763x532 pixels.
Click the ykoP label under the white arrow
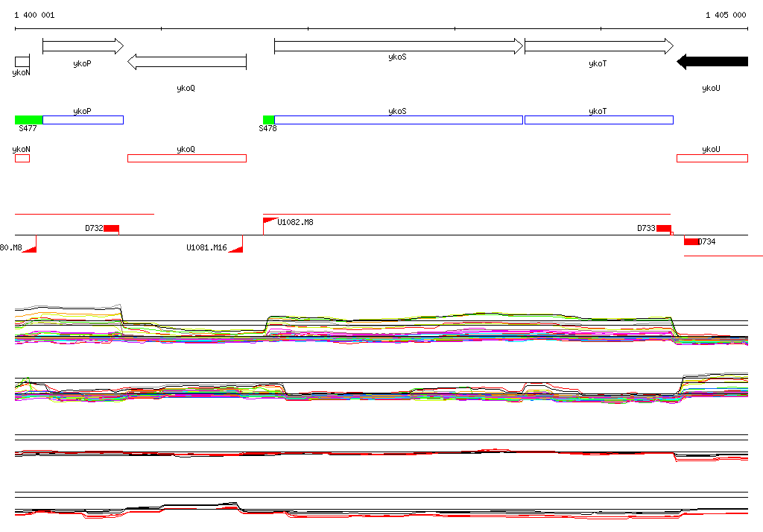point(82,64)
